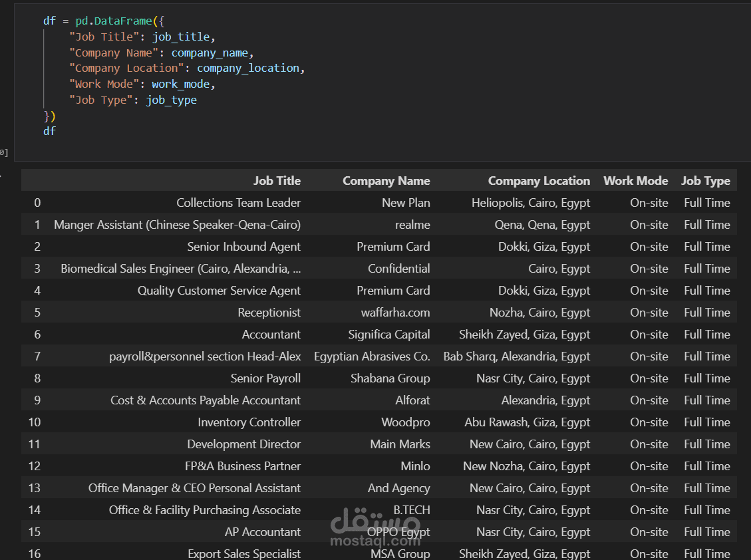Viewport: 751px width, 560px height.
Task: Click the "On-site" value for the Receptionist row
Action: point(649,312)
